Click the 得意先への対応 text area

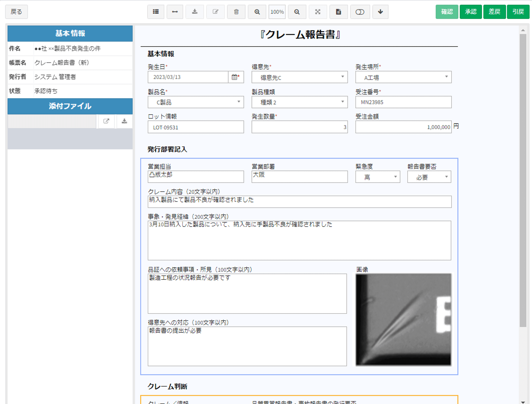[247, 346]
